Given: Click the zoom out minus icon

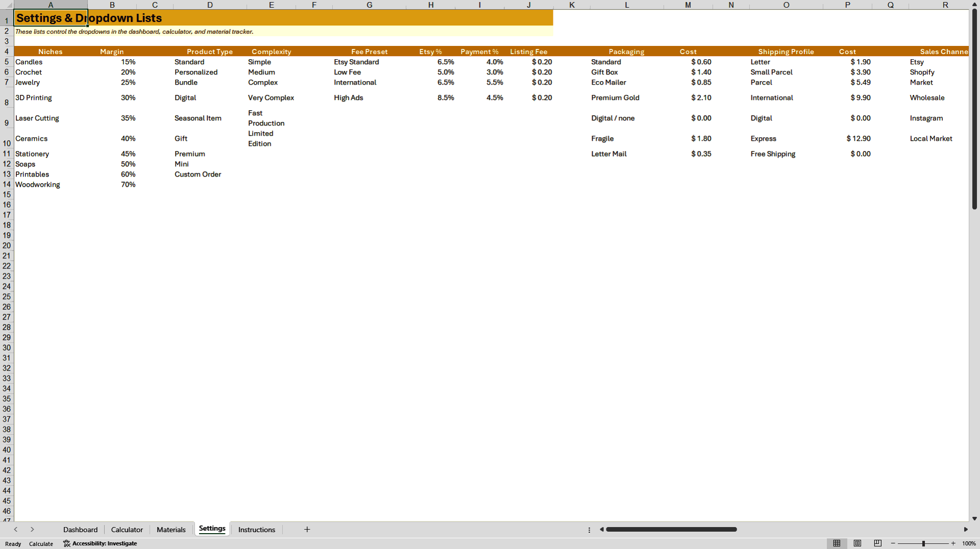Looking at the screenshot, I should click(x=893, y=543).
